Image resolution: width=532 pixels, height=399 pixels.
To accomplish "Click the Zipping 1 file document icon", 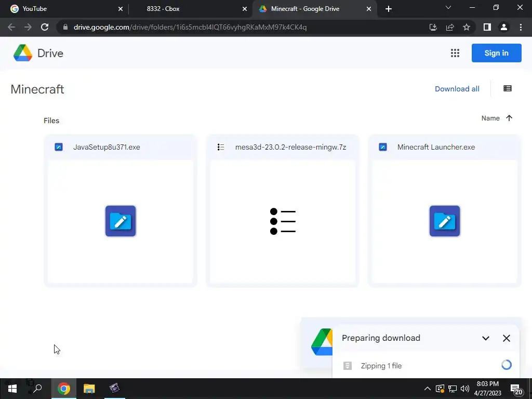I will [348, 366].
